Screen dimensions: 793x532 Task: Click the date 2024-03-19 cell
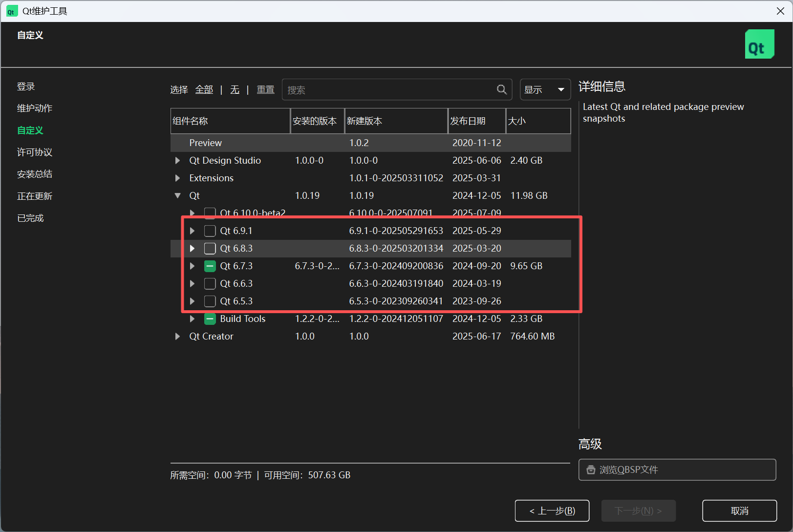tap(477, 283)
